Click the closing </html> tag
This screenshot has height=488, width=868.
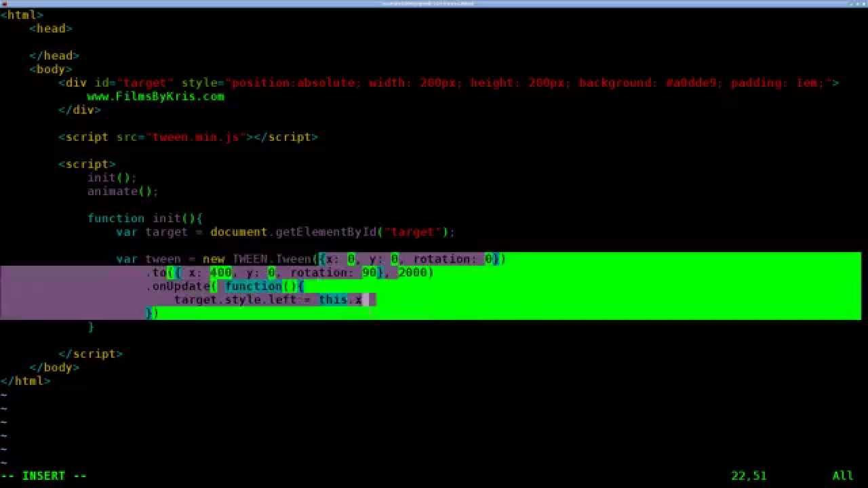click(x=25, y=381)
